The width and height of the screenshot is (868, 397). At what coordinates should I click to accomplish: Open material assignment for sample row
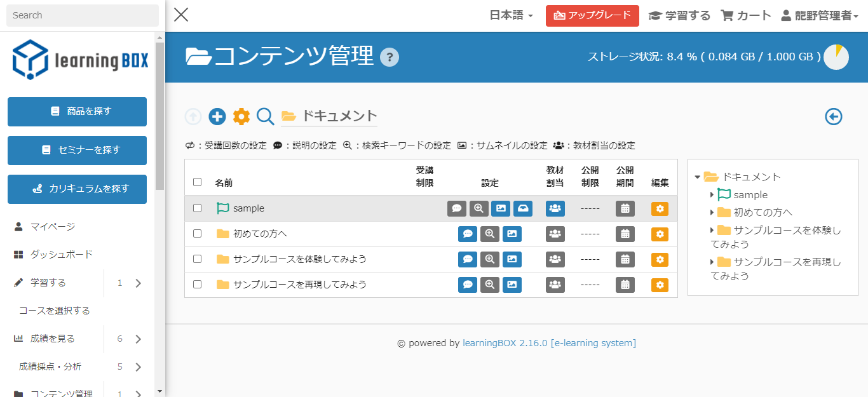(x=555, y=208)
